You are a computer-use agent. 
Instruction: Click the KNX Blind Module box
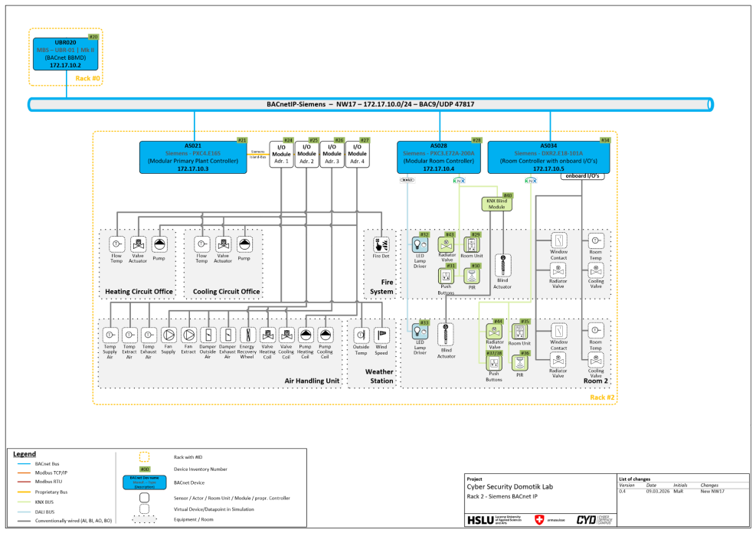(x=497, y=204)
